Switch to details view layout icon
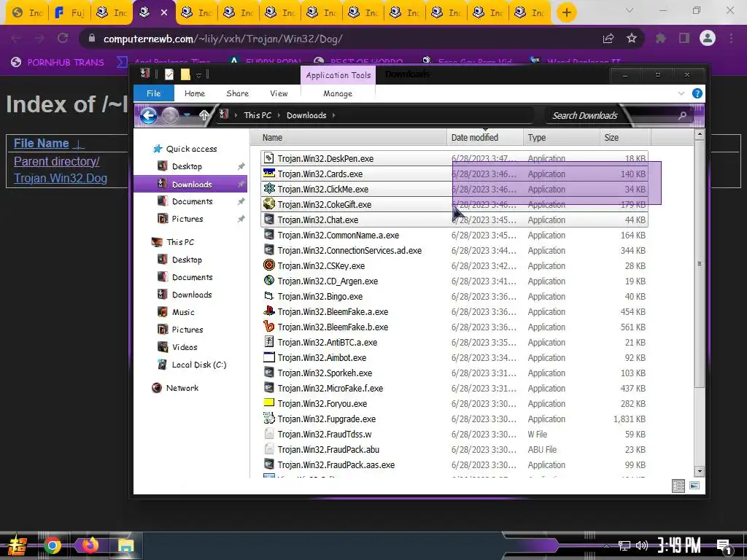The image size is (747, 560). 678,486
